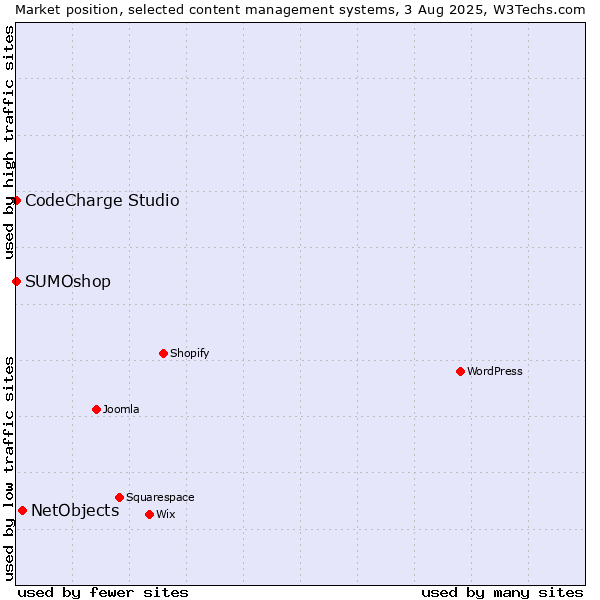Select the Shopify label

click(190, 353)
